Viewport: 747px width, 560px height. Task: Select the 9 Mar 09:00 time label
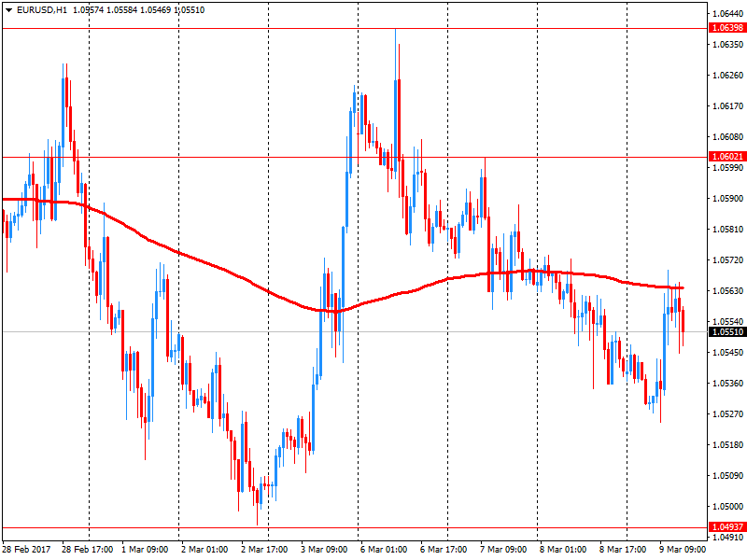683,550
